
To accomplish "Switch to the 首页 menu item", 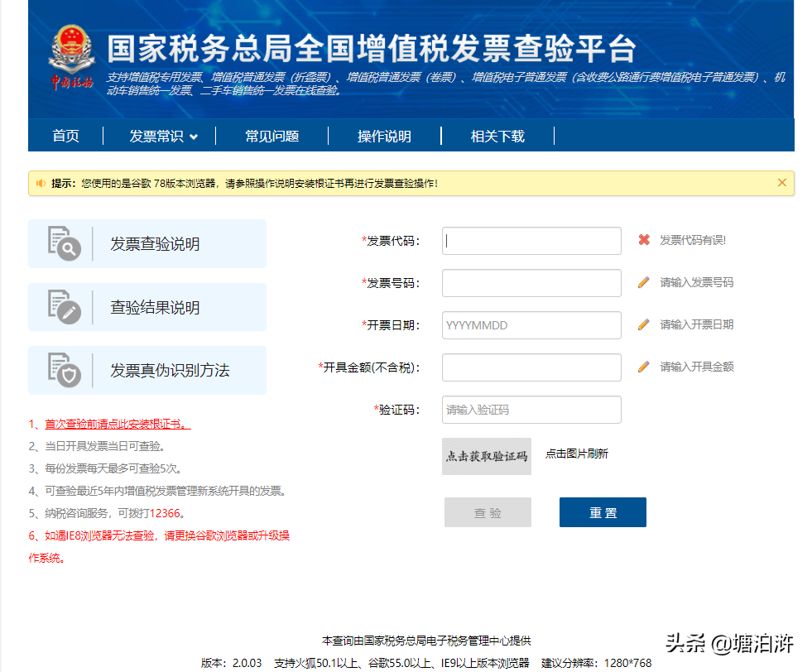I will (65, 136).
